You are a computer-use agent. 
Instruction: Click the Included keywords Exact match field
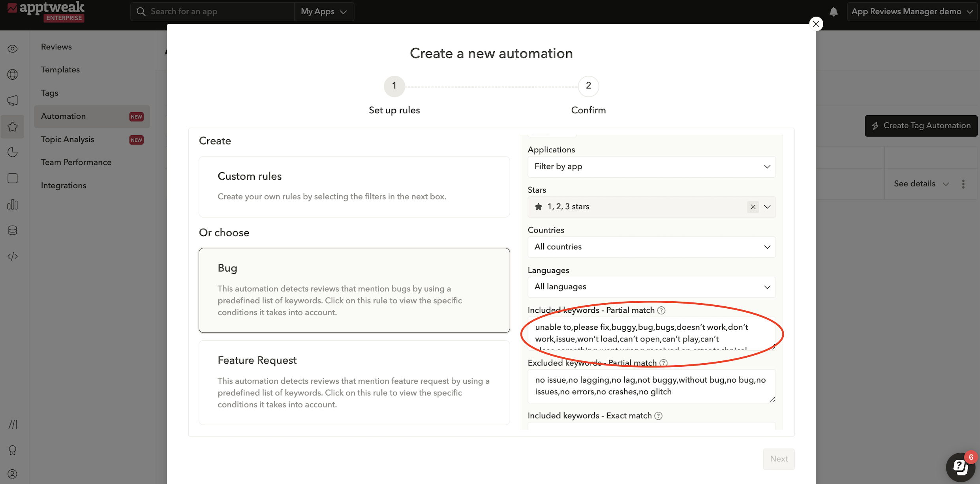(x=651, y=426)
